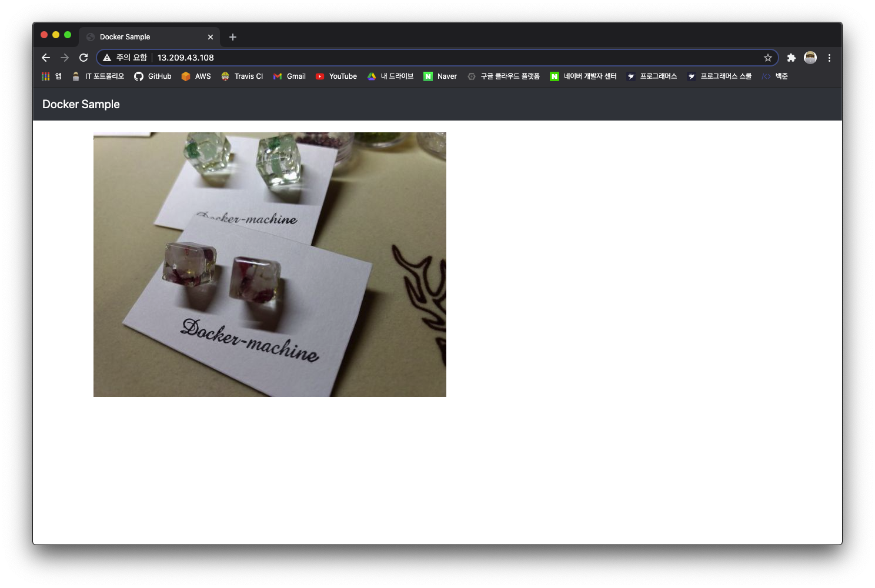The image size is (875, 588).
Task: Open the 구글 클라우드 플랫폼 bookmark
Action: click(503, 76)
